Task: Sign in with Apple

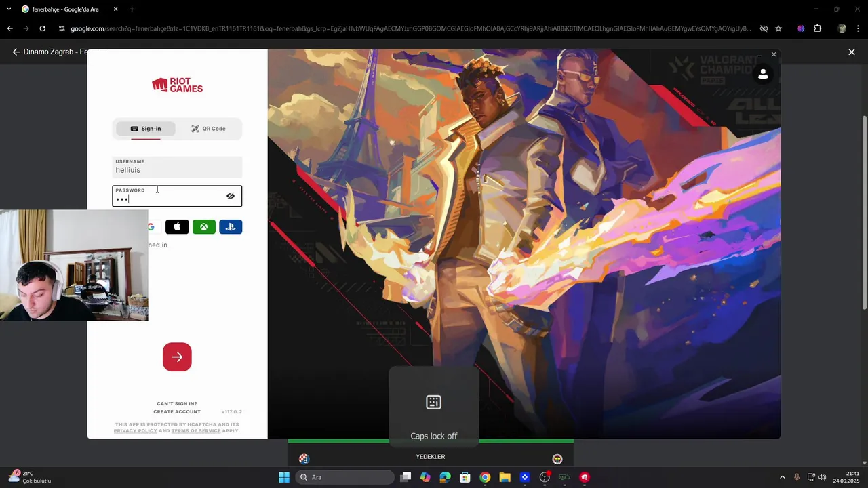Action: (x=177, y=227)
